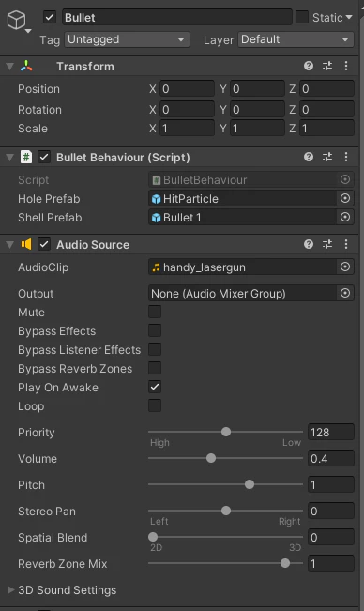The width and height of the screenshot is (364, 611).
Task: Open Transform three-dot context menu
Action: click(346, 66)
